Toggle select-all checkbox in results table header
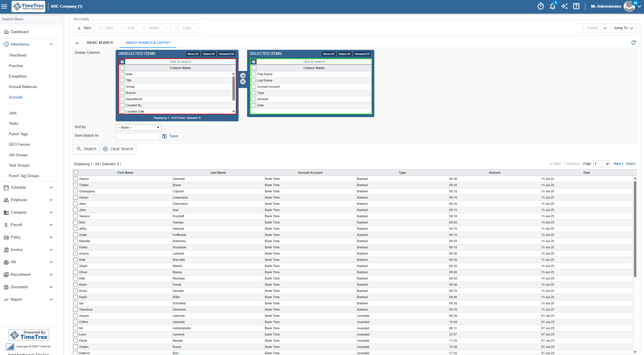This screenshot has height=355, width=644. click(76, 173)
